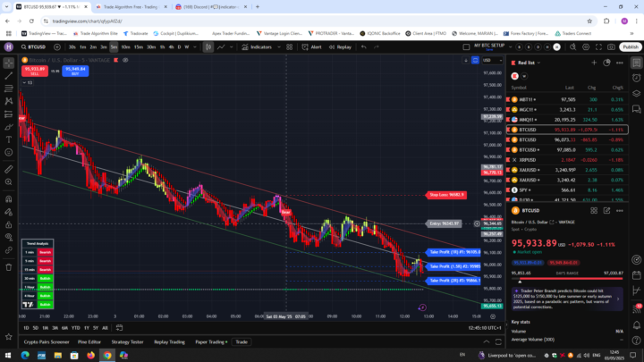
Task: Expand the USD currency dropdown
Action: point(492,61)
